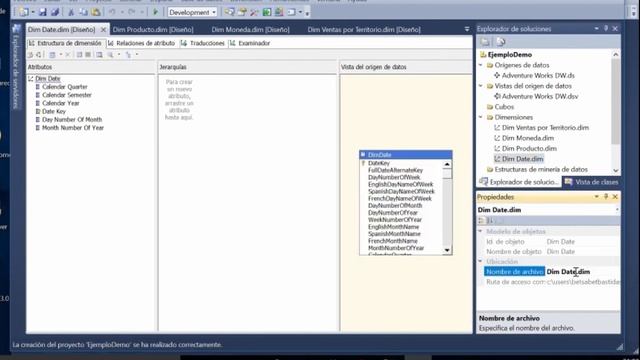
Task: Collapse the Dimensiones folder
Action: (481, 117)
